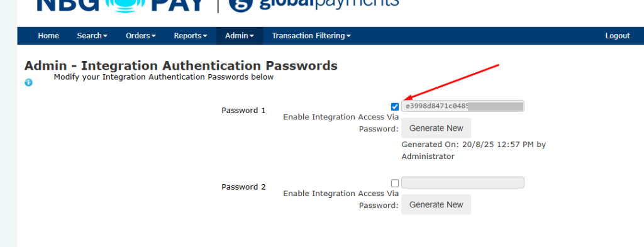Expand the Orders dropdown menu

click(140, 36)
